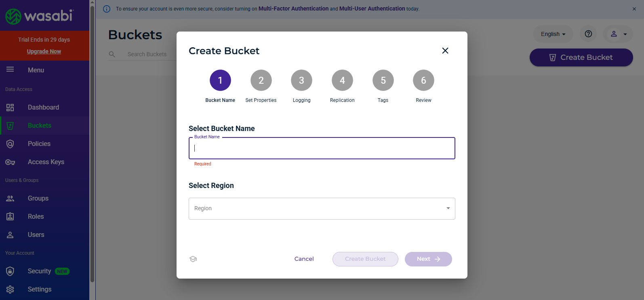Go to step 2 Set Properties
The image size is (644, 300).
tap(261, 80)
